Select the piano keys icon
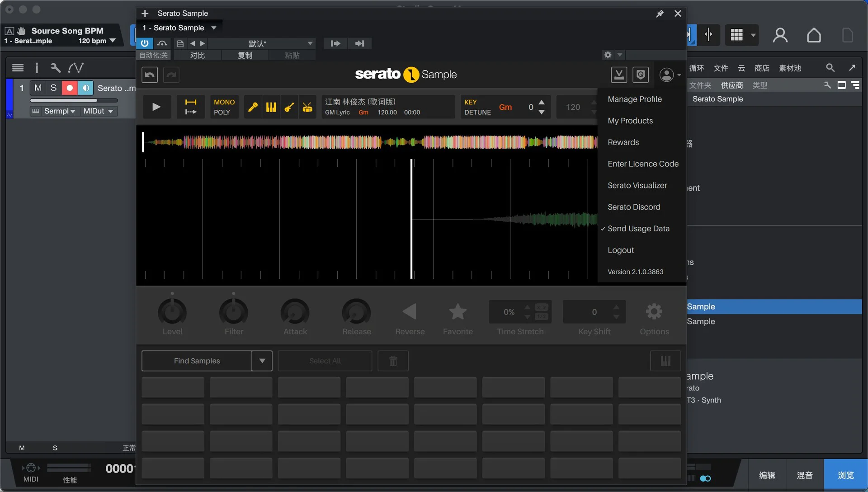Viewport: 868px width, 492px height. (x=271, y=107)
